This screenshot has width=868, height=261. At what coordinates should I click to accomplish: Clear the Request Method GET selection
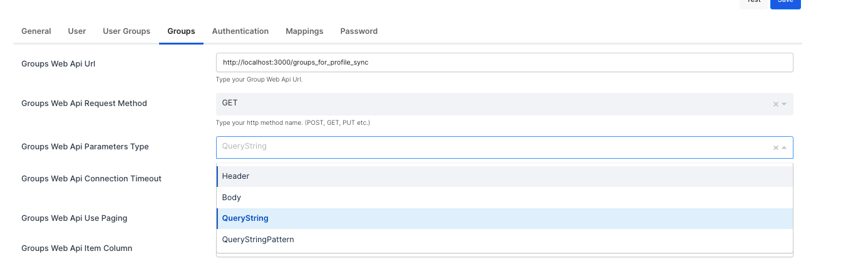(x=776, y=104)
